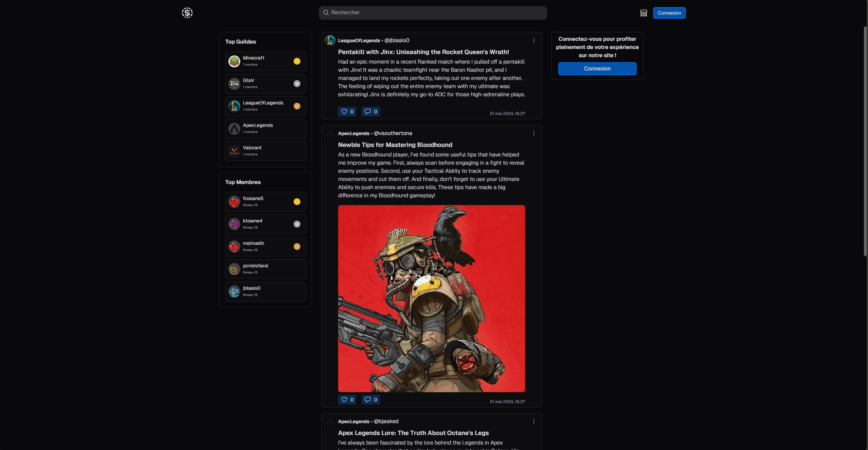The width and height of the screenshot is (868, 450).
Task: Open the GtaV guild entry
Action: tap(265, 84)
